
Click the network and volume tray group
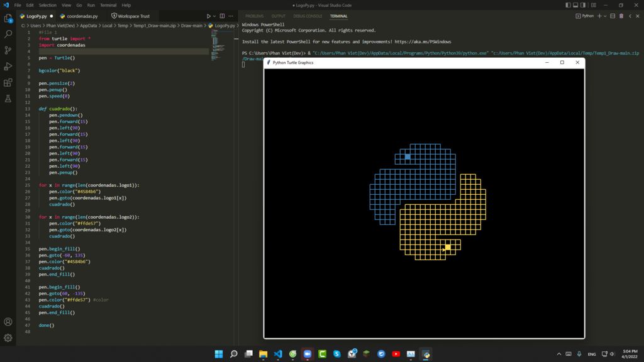608,354
